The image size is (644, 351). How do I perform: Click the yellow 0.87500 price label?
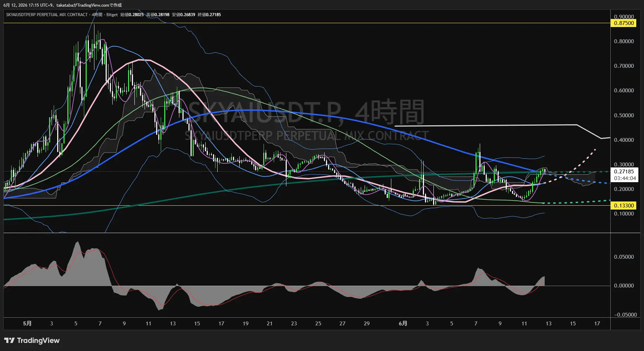click(x=624, y=23)
